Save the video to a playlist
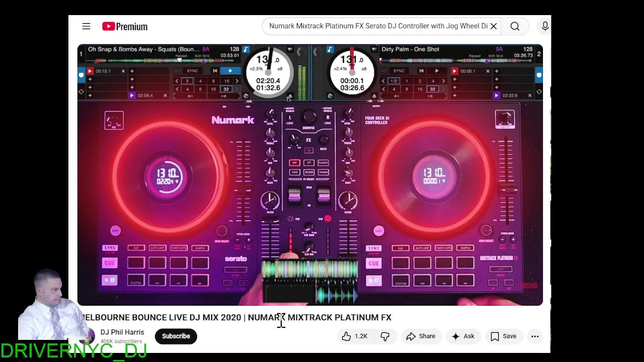The height and width of the screenshot is (362, 644). (x=504, y=336)
